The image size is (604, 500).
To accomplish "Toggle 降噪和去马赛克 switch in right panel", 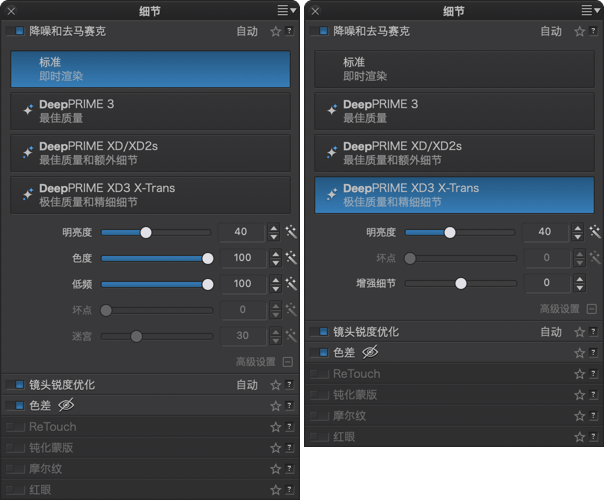I will click(x=319, y=31).
